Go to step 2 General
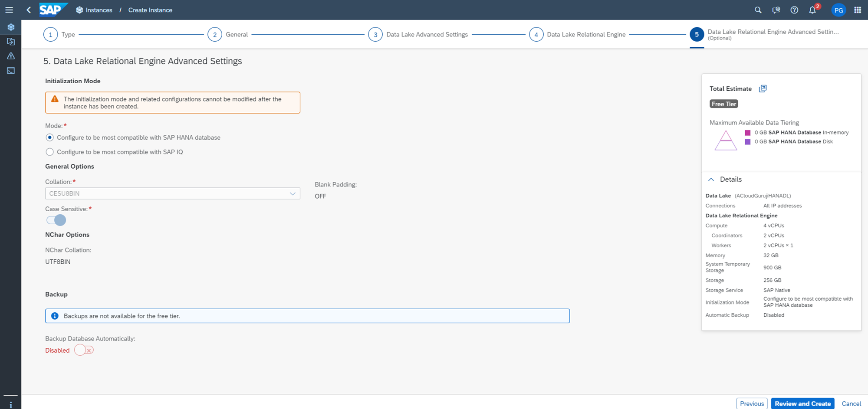868x409 pixels. 215,35
